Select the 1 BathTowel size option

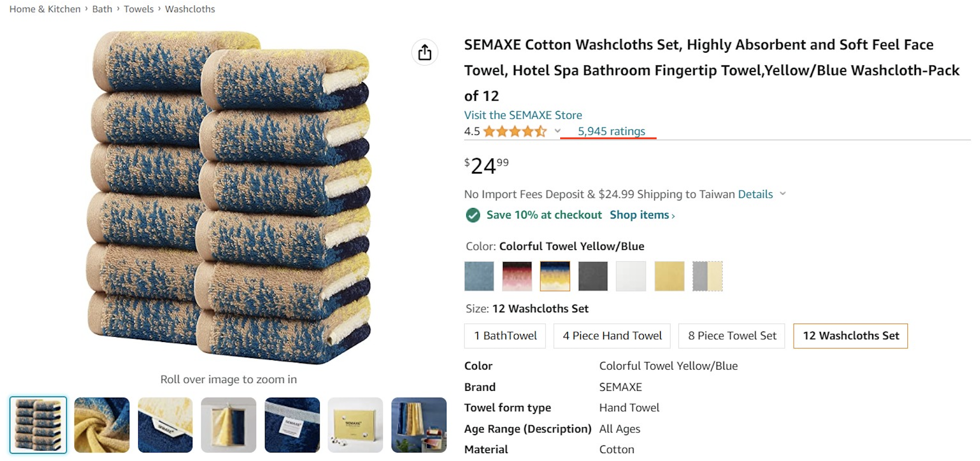(x=505, y=336)
